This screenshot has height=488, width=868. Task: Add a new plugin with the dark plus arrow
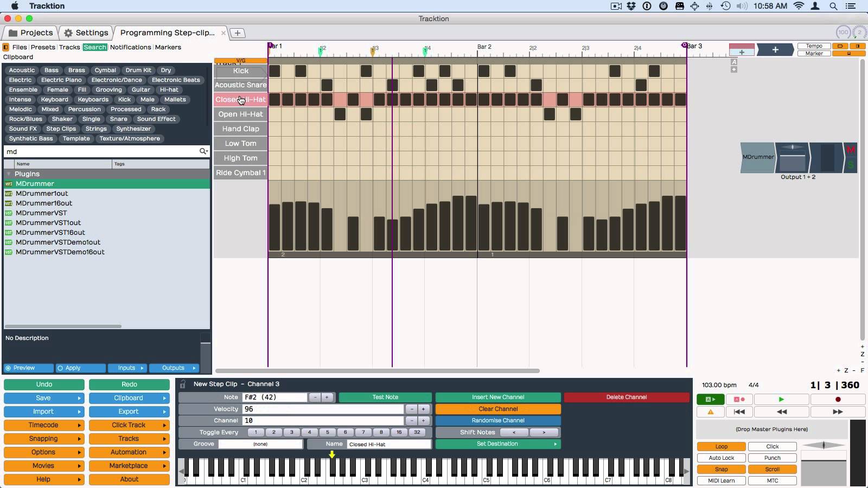(775, 50)
